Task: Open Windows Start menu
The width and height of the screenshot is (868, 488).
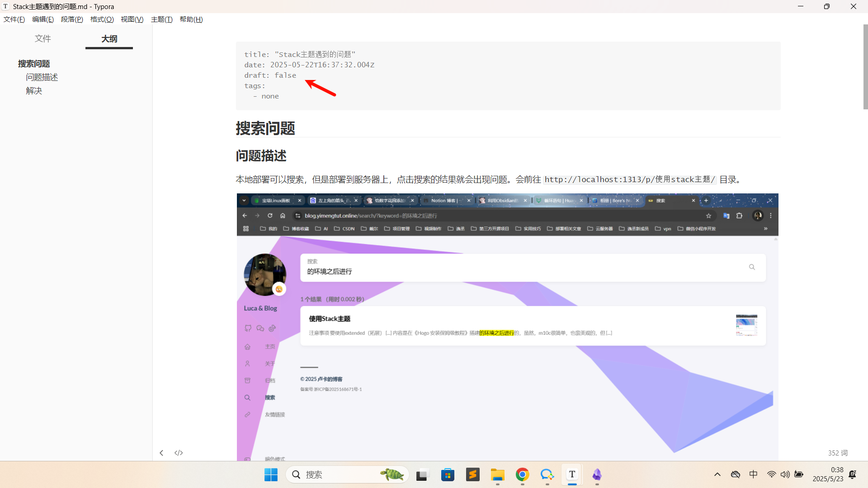Action: click(x=271, y=474)
